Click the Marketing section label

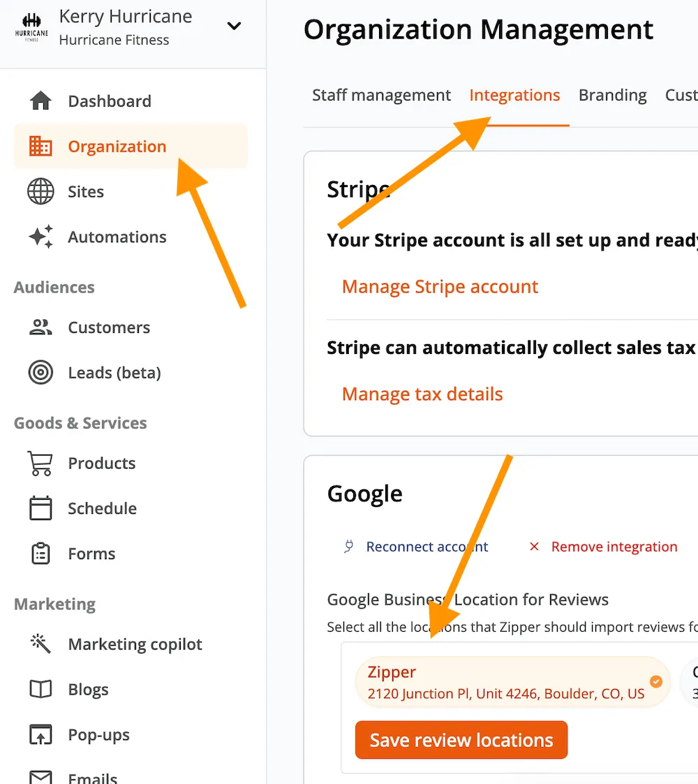54,604
